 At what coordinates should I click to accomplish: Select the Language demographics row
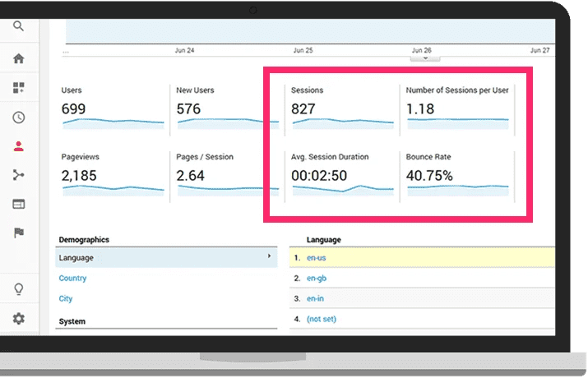point(164,258)
